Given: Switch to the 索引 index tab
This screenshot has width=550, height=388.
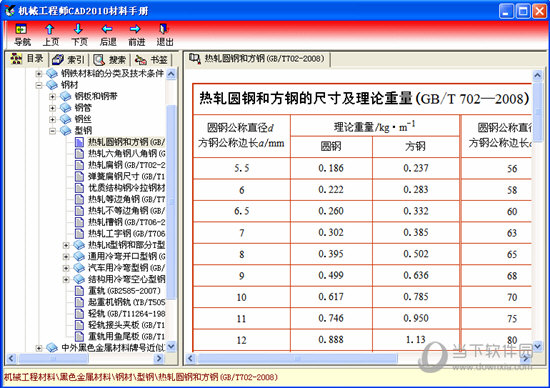Looking at the screenshot, I should 68,59.
